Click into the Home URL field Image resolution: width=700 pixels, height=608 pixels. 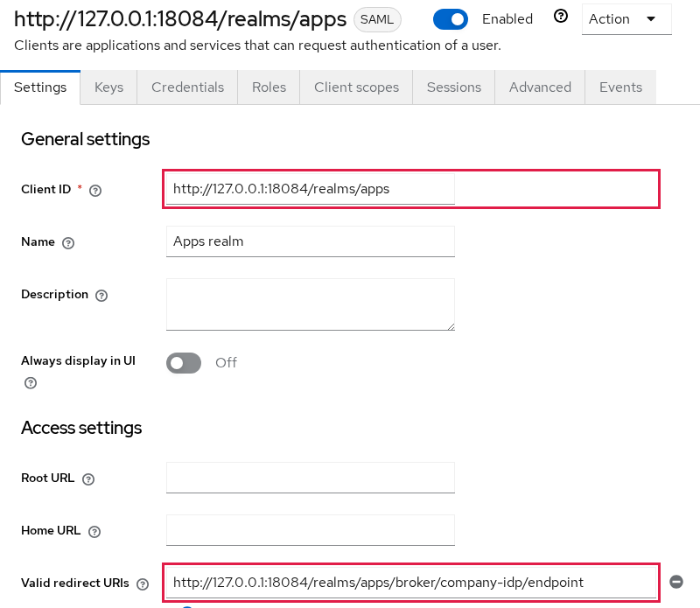311,530
